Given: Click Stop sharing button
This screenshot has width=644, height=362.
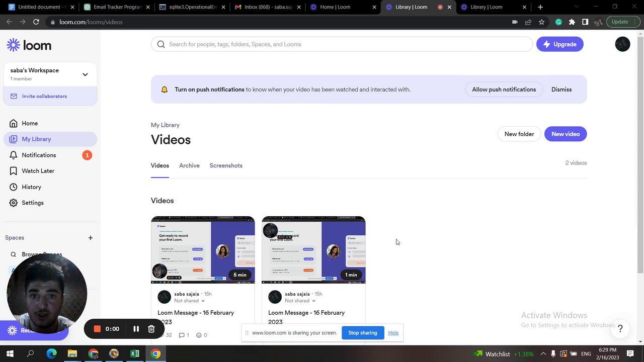Looking at the screenshot, I should point(363,333).
